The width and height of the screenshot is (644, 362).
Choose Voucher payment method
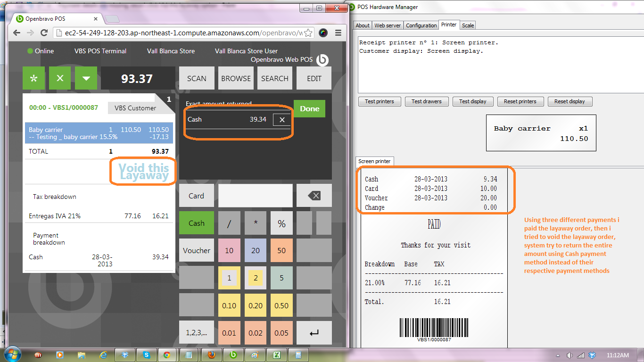(197, 250)
